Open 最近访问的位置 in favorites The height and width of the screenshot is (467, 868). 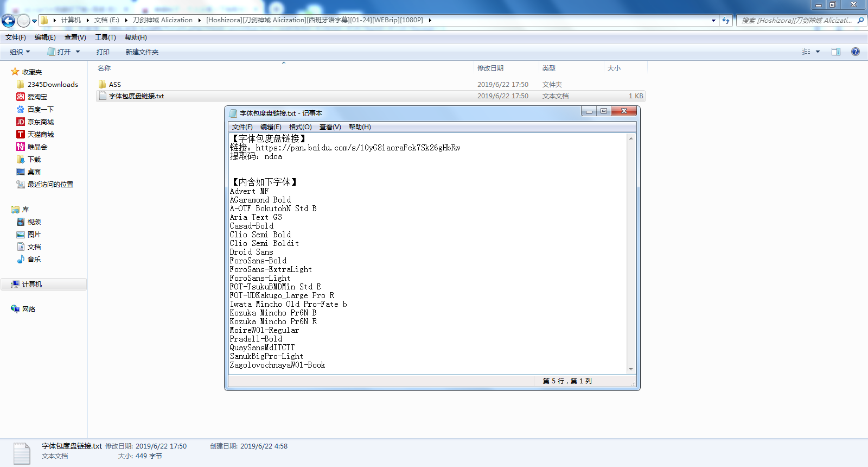(50, 184)
